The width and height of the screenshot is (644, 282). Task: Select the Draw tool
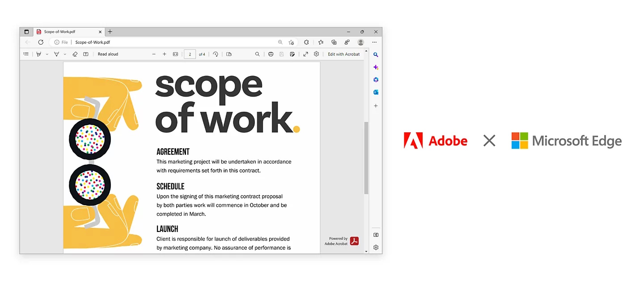click(56, 54)
